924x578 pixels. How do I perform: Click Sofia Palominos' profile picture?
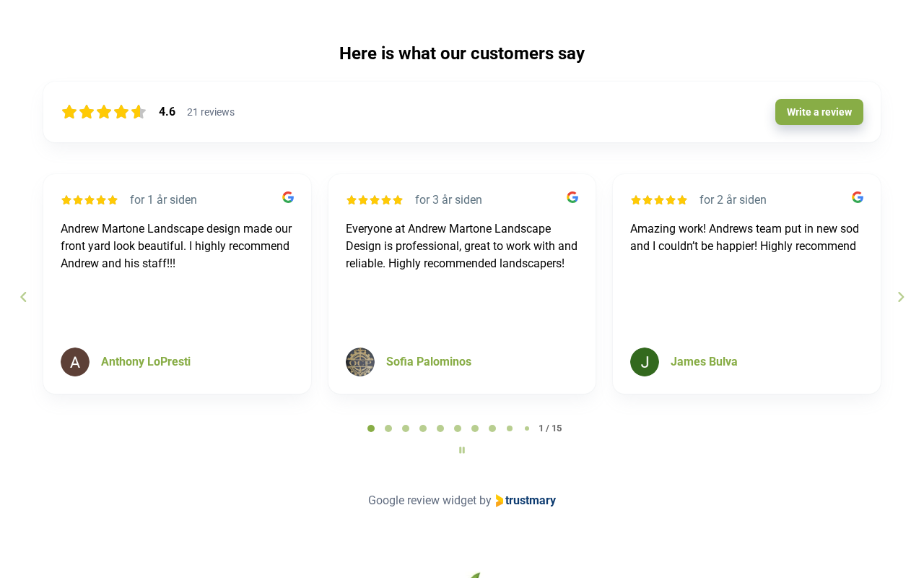click(x=360, y=362)
